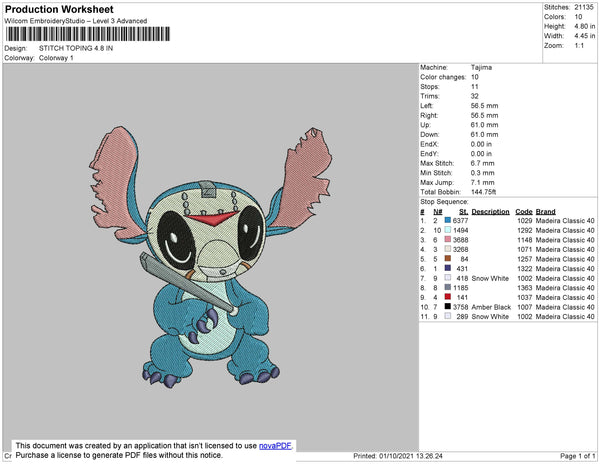The height and width of the screenshot is (464, 600).
Task: Click 'Snow White' description in stop 7
Action: pos(490,278)
